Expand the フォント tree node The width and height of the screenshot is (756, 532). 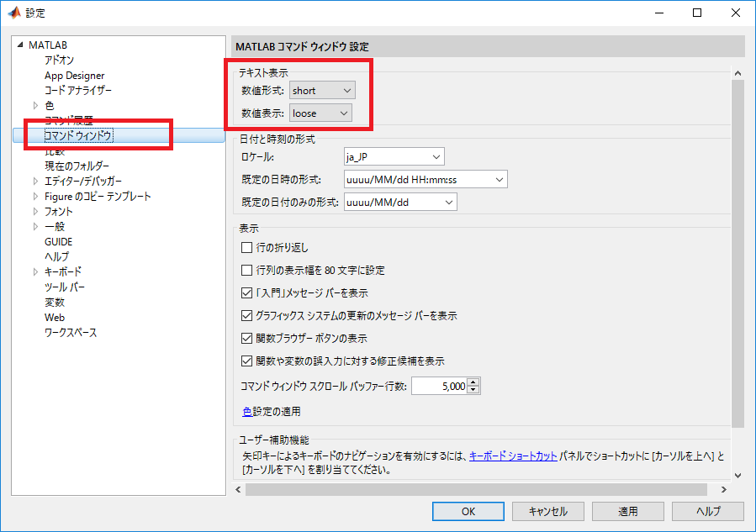[35, 211]
